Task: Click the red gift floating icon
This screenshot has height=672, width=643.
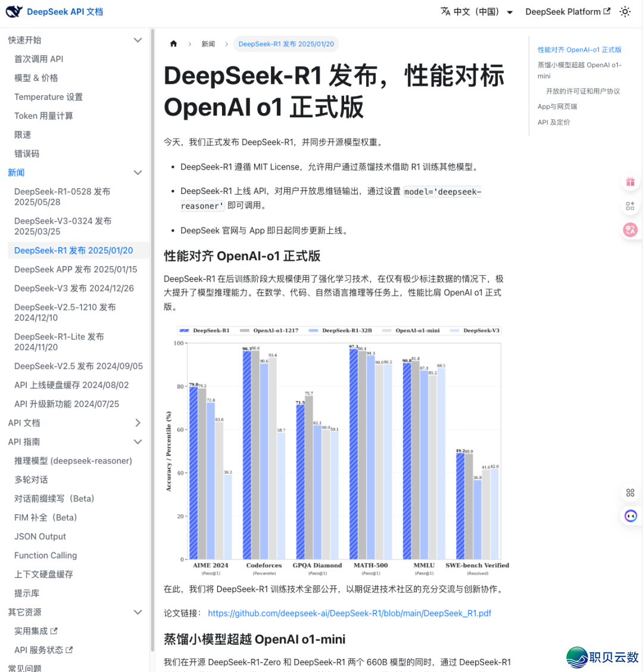Action: tap(630, 182)
